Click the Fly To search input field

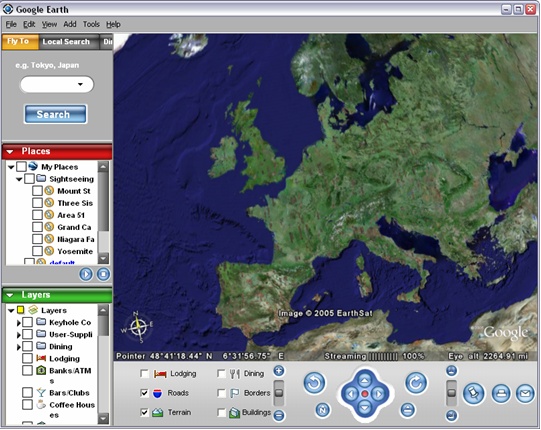tap(57, 84)
